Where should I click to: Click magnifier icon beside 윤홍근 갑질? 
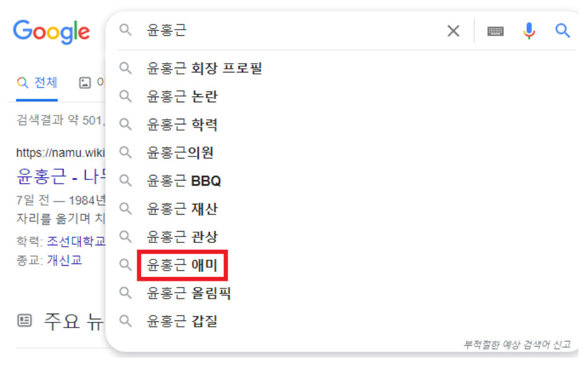coord(126,321)
